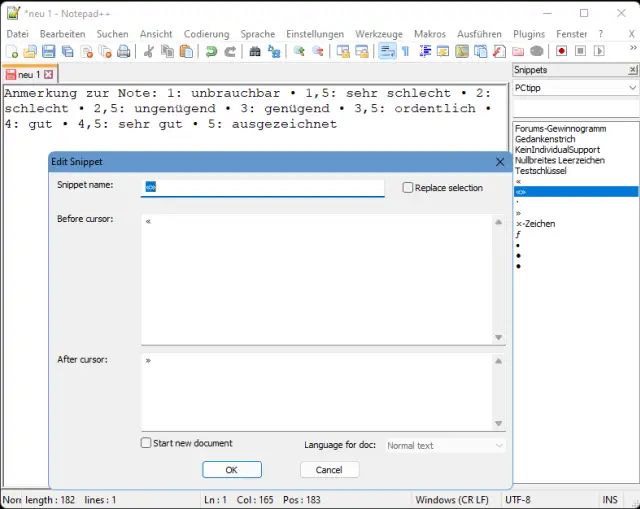Confirm the snippet with the OK button

[232, 470]
